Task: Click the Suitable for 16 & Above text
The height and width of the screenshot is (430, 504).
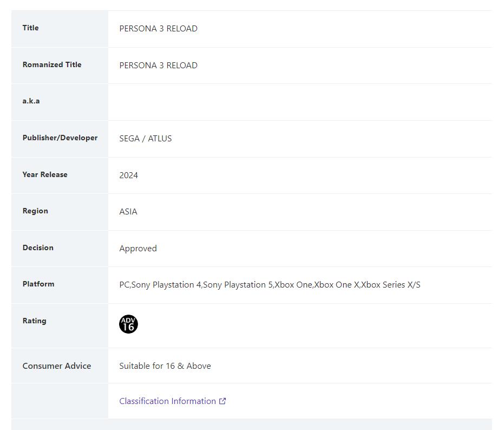Action: tap(165, 366)
